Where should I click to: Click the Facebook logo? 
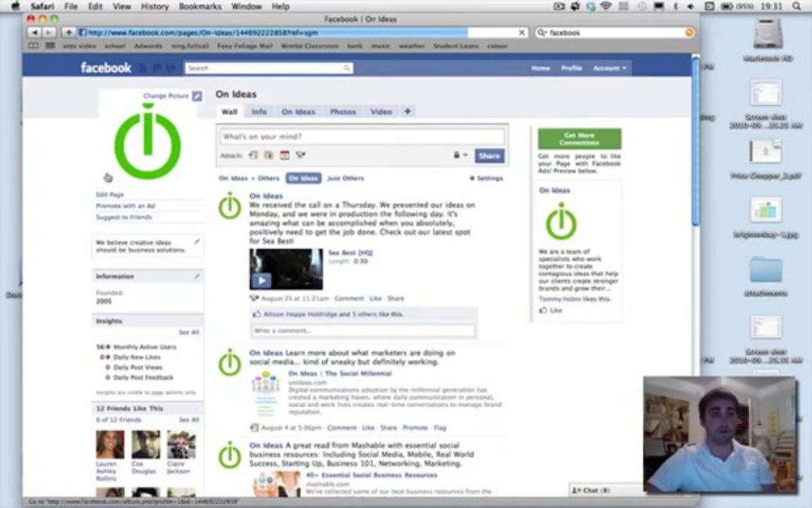tap(106, 68)
